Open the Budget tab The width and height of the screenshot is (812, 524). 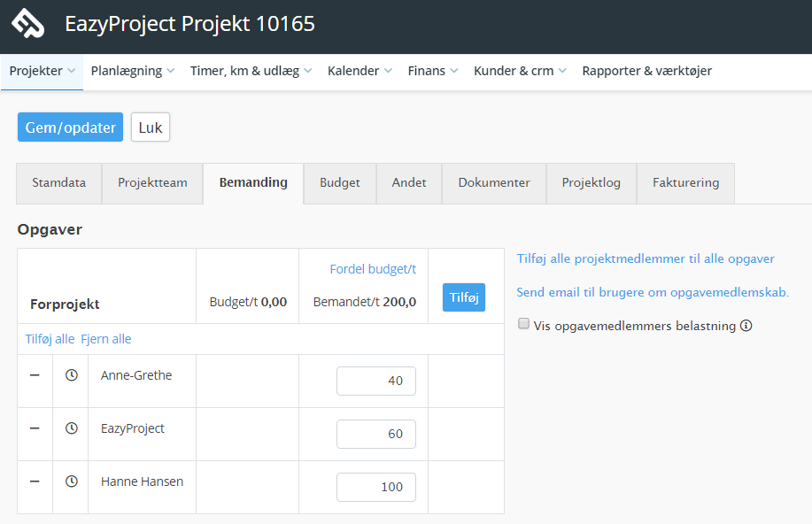click(340, 182)
